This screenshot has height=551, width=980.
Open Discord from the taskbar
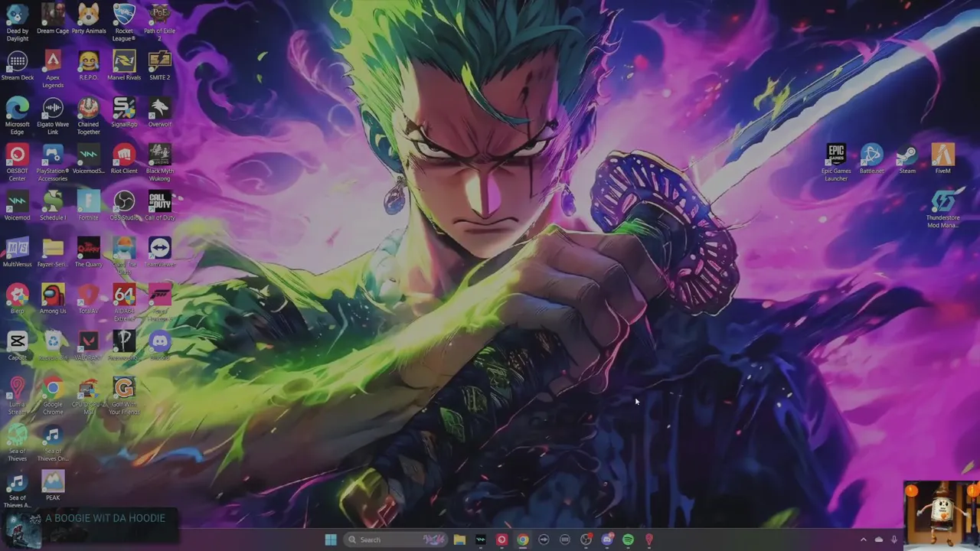pos(607,540)
